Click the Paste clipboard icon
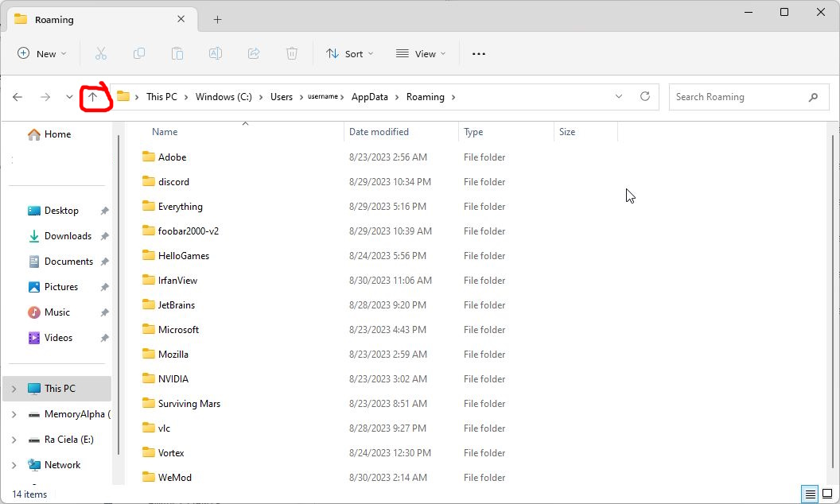 click(x=177, y=53)
